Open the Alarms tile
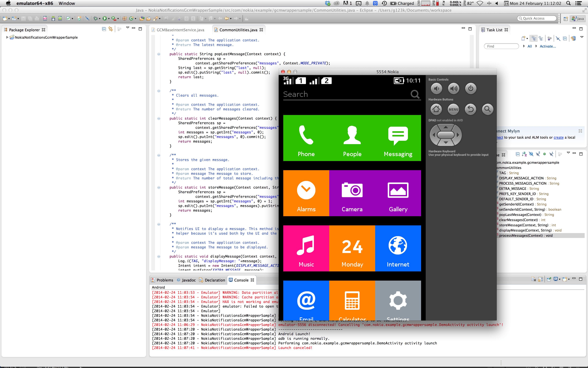 [306, 193]
